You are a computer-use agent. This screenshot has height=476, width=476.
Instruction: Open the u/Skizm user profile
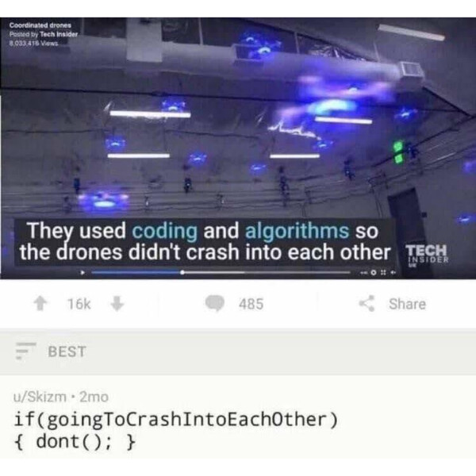point(40,397)
